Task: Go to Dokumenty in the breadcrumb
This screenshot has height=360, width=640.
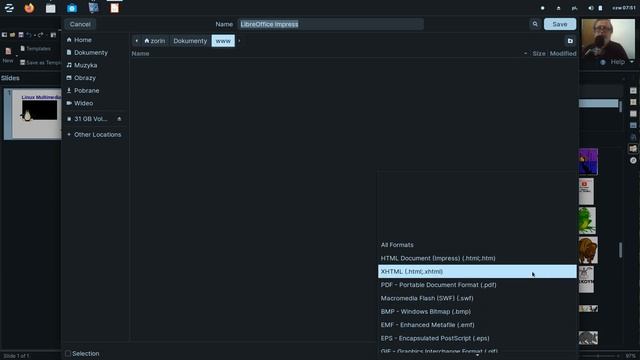Action: tap(190, 41)
